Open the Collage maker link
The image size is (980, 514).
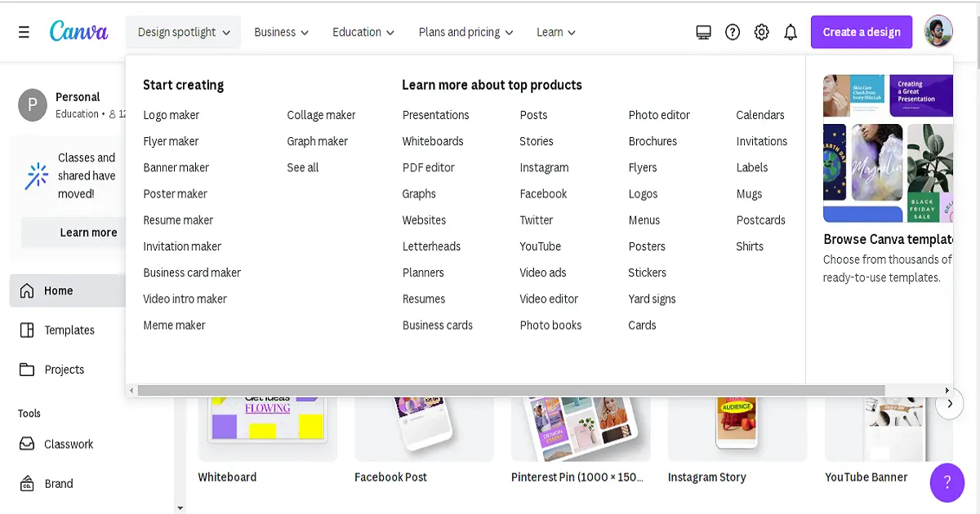(x=322, y=115)
